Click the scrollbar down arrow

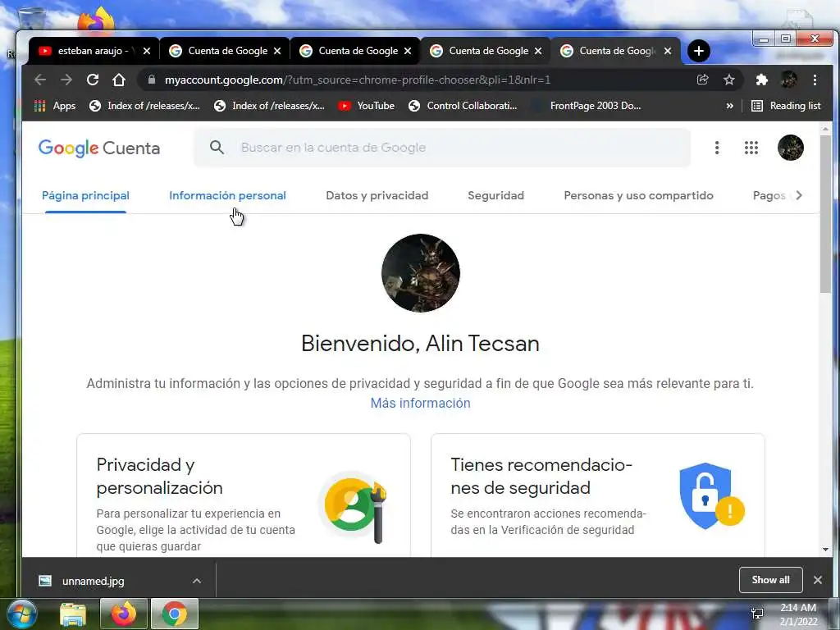click(825, 550)
